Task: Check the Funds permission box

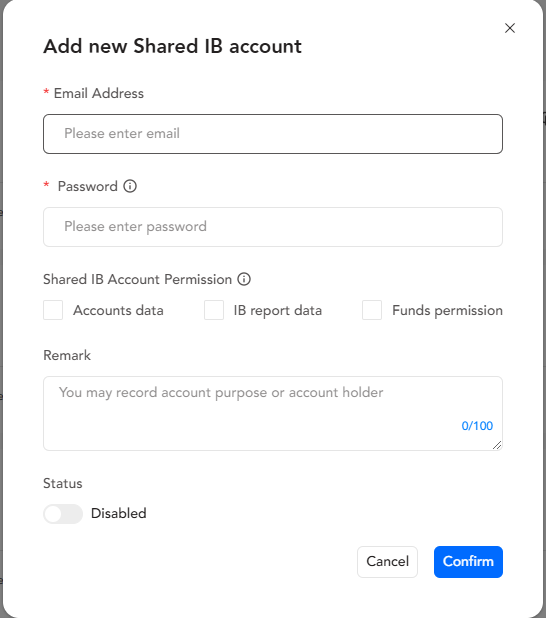Action: [x=372, y=310]
